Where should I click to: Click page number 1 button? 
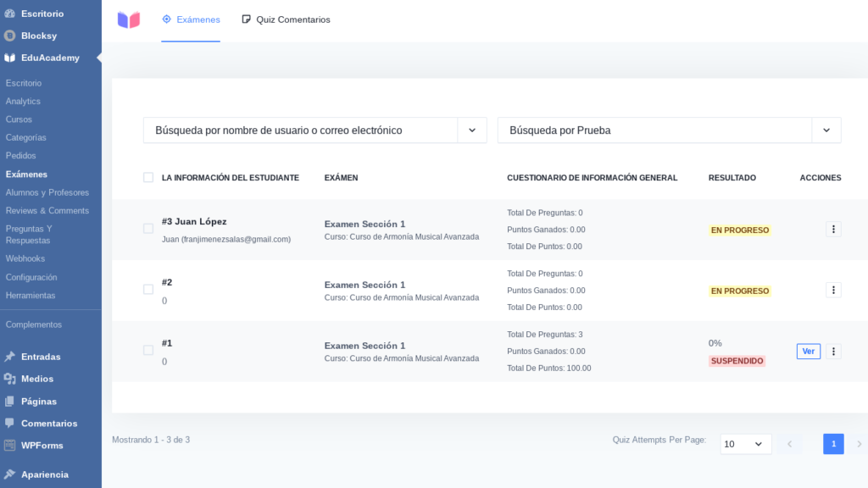click(833, 444)
